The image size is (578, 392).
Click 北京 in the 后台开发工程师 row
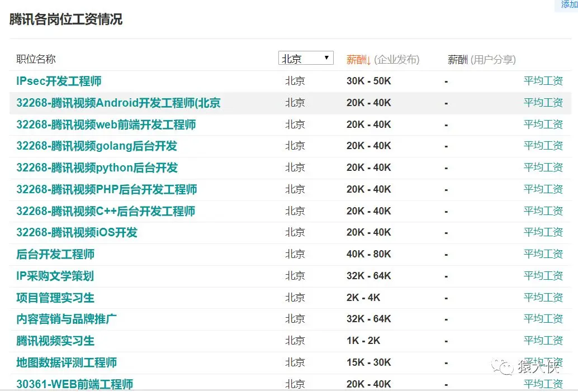(295, 254)
